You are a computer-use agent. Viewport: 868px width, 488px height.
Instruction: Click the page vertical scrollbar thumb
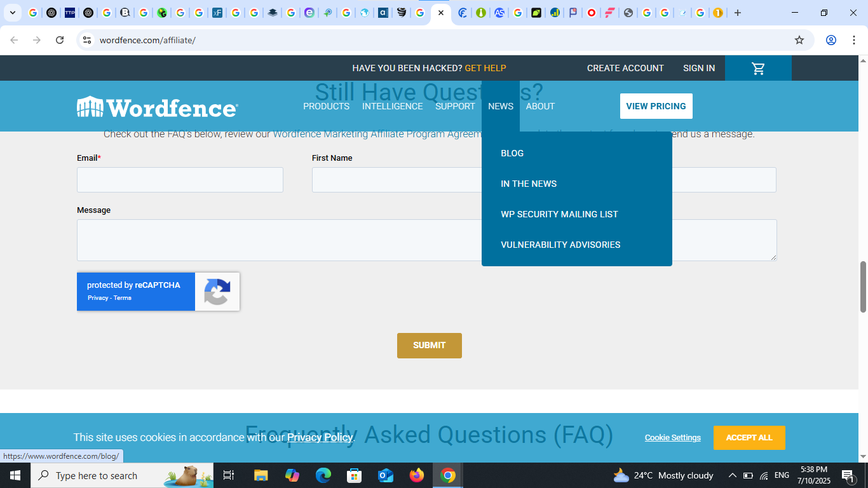[863, 287]
